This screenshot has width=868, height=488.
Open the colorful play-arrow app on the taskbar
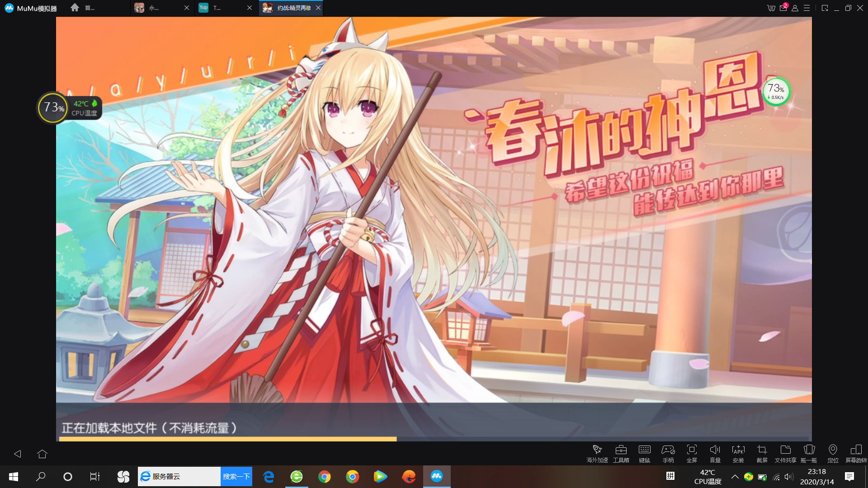click(381, 476)
